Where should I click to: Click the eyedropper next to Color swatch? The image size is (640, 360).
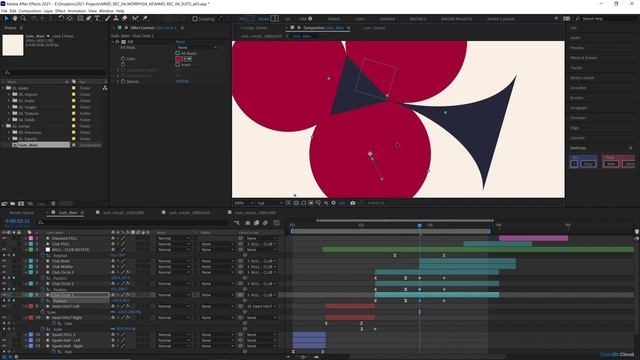pyautogui.click(x=188, y=59)
